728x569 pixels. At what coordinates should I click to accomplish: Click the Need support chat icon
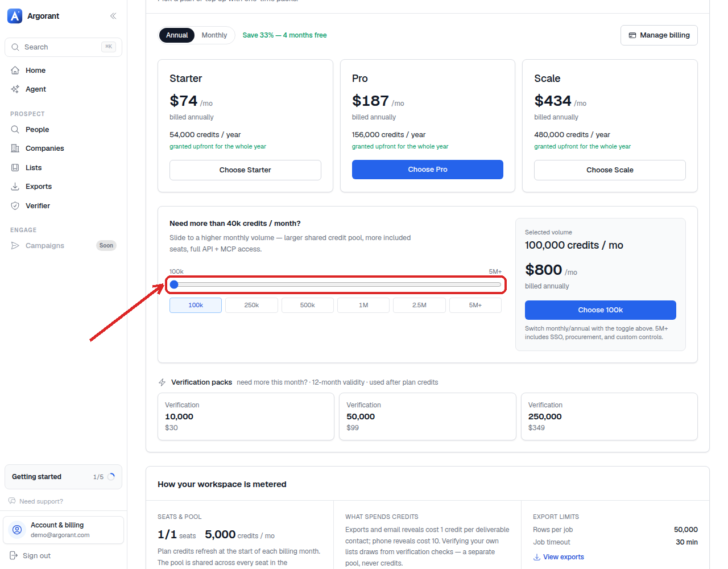pyautogui.click(x=12, y=501)
